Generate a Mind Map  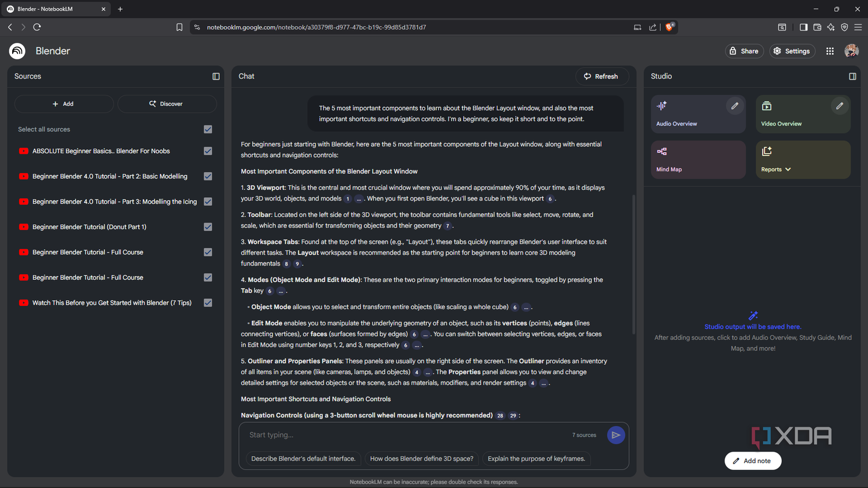tap(698, 160)
